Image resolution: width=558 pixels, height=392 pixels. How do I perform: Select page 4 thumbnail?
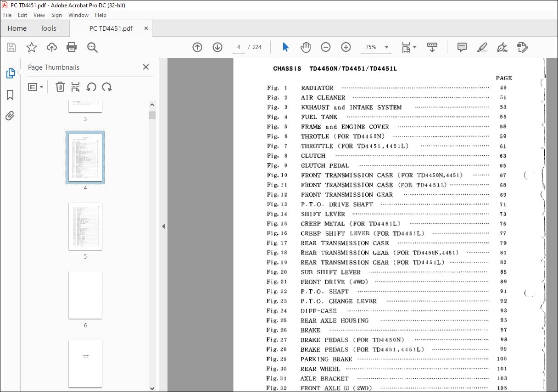click(x=85, y=157)
